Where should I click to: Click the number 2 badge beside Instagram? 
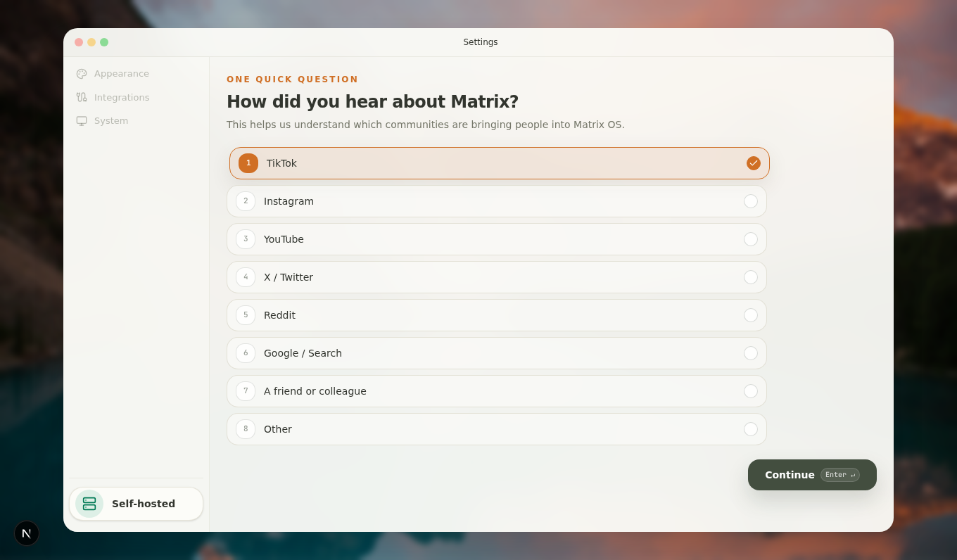tap(246, 201)
